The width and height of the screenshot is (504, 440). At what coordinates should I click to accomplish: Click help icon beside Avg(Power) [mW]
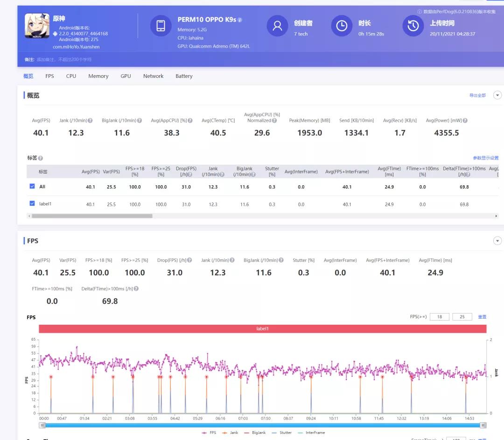click(x=465, y=120)
